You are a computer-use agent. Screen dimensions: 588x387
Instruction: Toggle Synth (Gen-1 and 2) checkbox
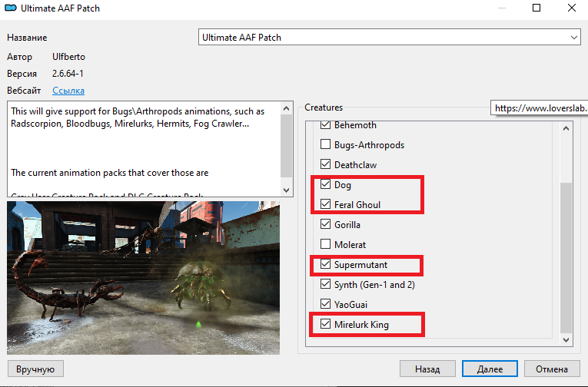coord(325,285)
